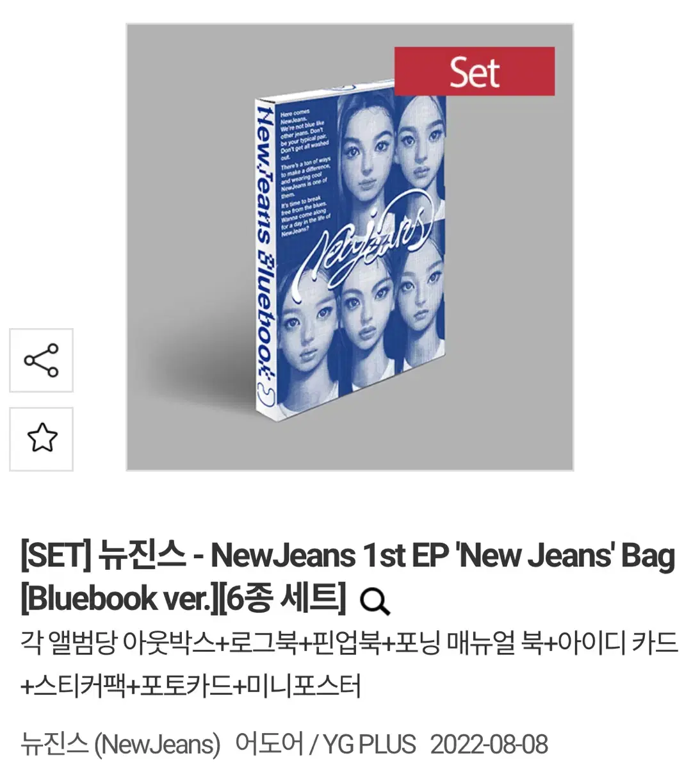Viewport: 700px width, 769px height.
Task: Tap the share icon
Action: [x=41, y=360]
